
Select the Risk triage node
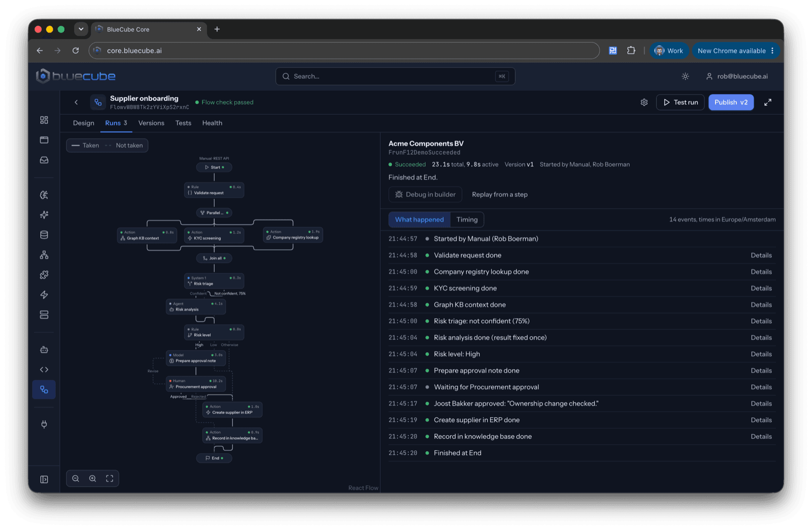214,281
